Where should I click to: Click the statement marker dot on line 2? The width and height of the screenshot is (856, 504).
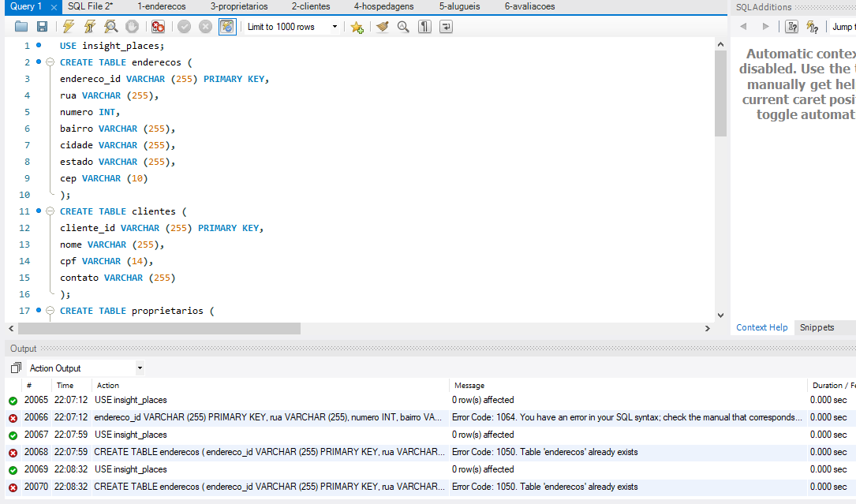tap(39, 62)
